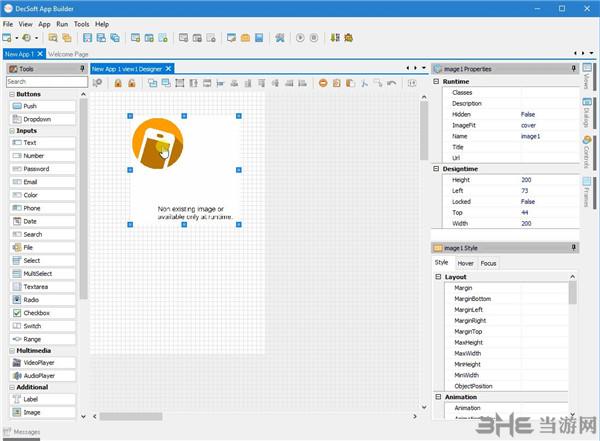Click the ImageFit property value cover
Viewport: 600px width, 441px height.
(528, 126)
